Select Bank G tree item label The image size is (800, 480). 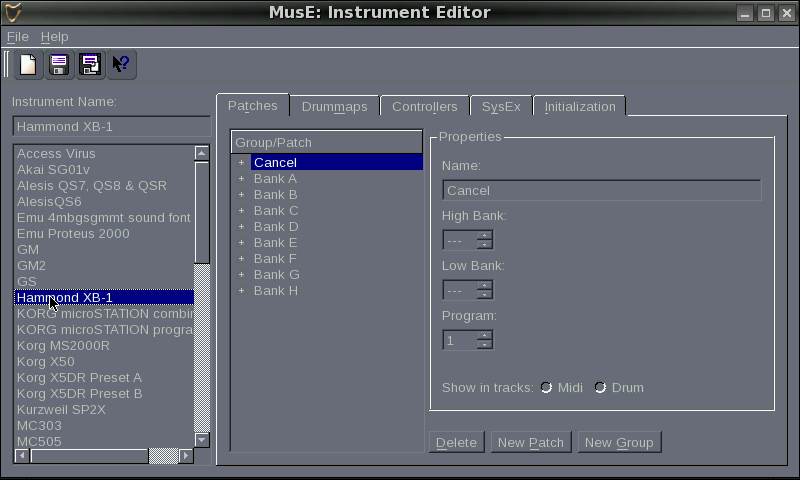point(277,274)
